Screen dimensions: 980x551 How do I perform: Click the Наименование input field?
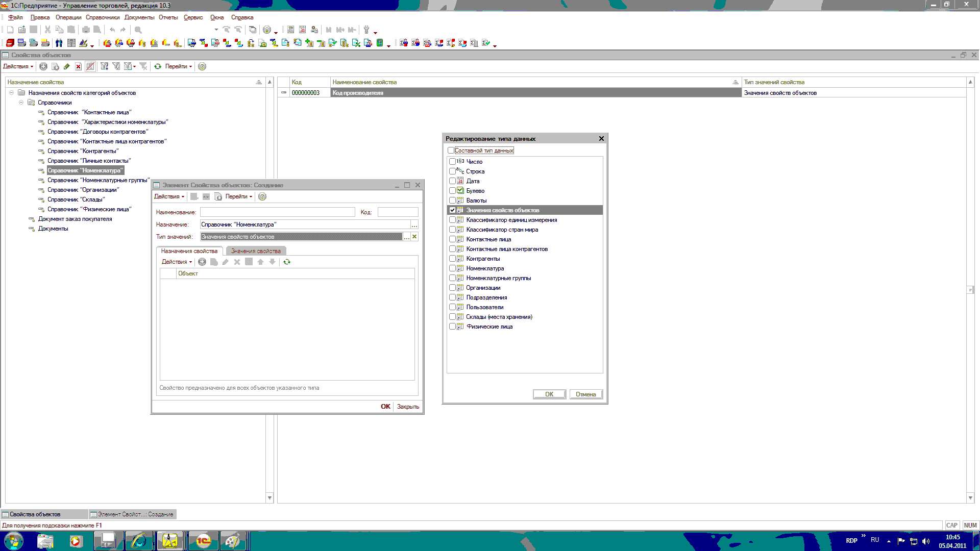[x=277, y=212]
